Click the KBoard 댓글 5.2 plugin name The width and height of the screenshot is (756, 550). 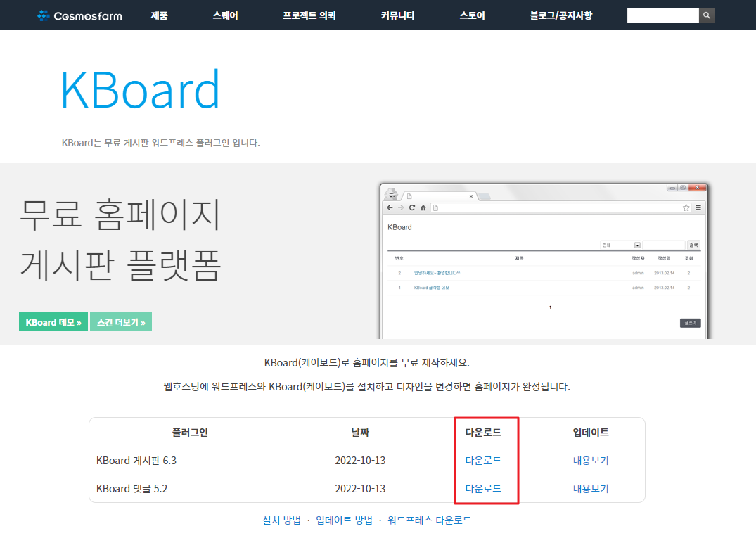pos(132,488)
